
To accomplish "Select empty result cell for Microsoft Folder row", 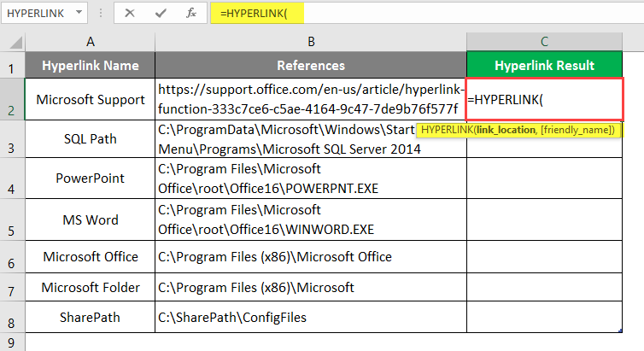I will coord(545,287).
